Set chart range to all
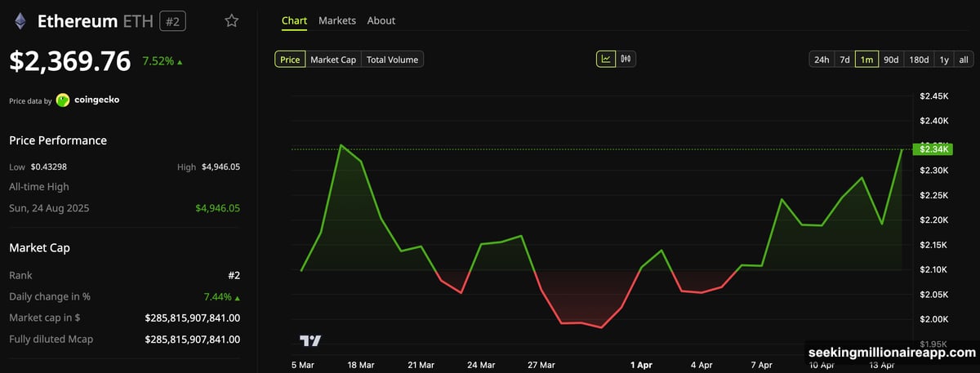This screenshot has height=373, width=980. (964, 60)
